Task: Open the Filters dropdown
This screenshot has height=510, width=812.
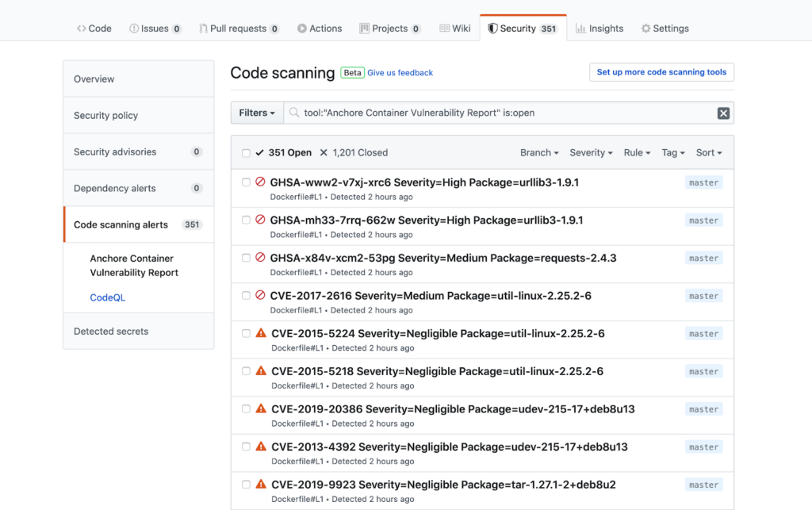Action: (257, 113)
